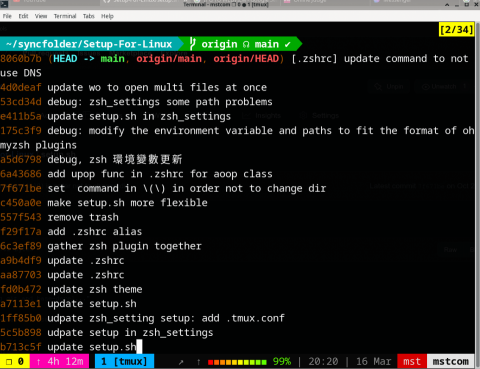This screenshot has width=480, height=369.
Task: Click commit hash 6a43686
Action: pyautogui.click(x=21, y=174)
